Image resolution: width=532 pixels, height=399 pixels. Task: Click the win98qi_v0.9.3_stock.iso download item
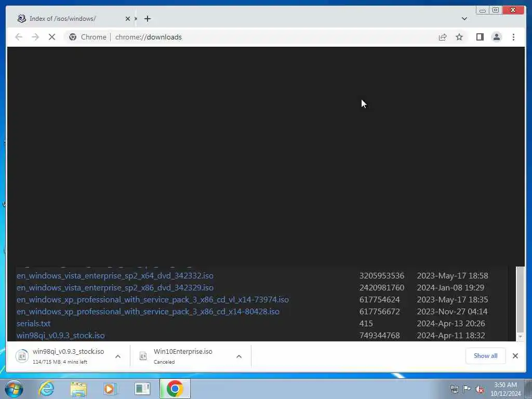[68, 356]
